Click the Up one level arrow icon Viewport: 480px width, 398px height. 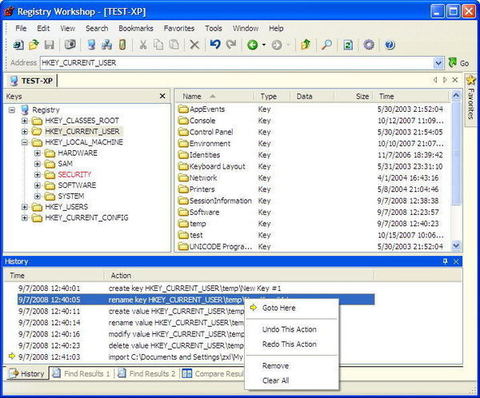305,44
